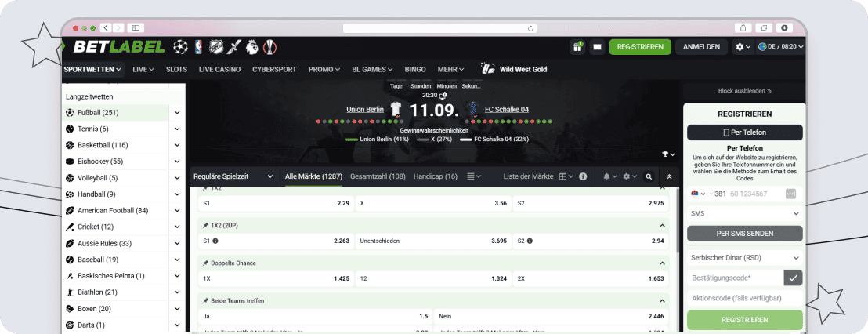Expand the Eishockey (55) chevron
868x334 pixels.
point(177,162)
